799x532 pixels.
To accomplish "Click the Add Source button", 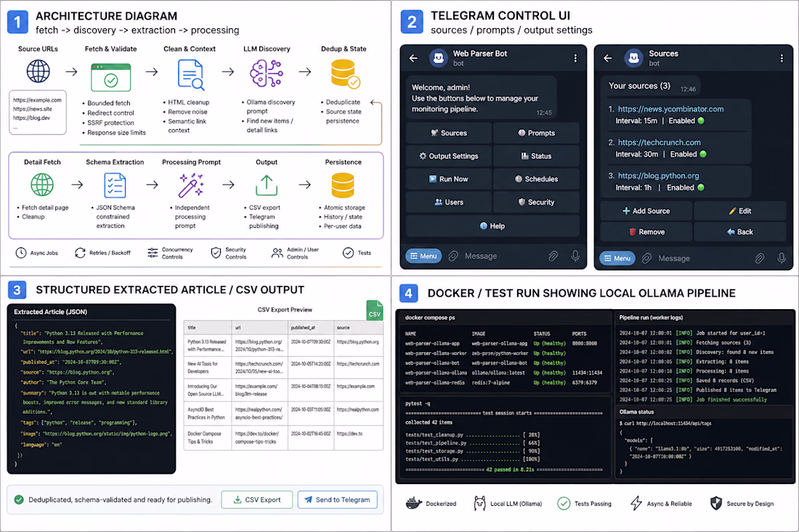I will coord(646,210).
